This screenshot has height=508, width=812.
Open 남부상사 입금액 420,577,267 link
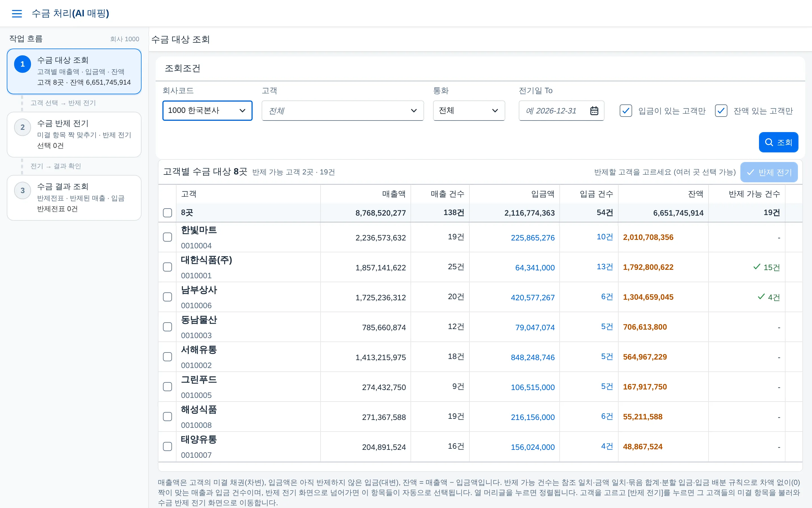[533, 297]
